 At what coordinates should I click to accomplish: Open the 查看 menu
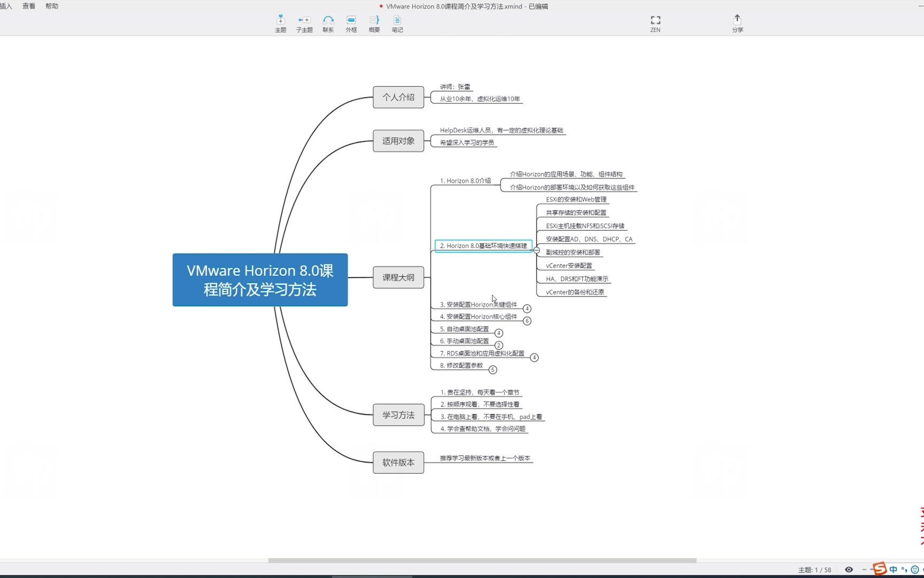coord(29,6)
